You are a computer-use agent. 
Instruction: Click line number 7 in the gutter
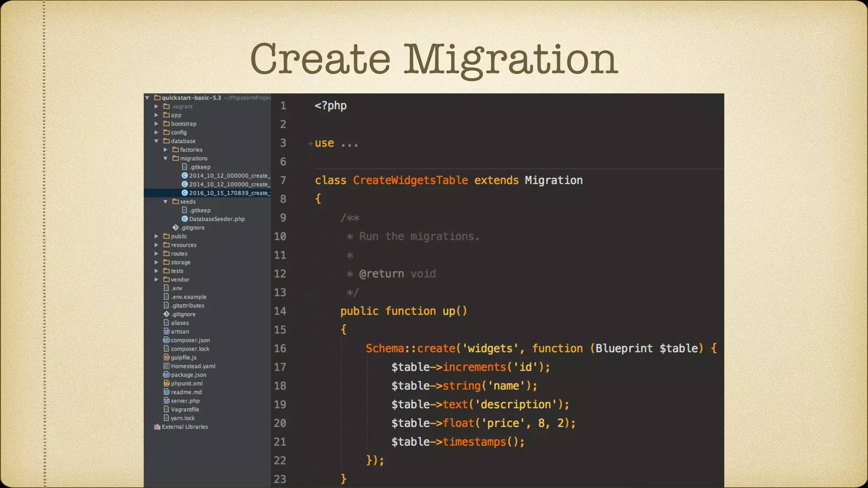pyautogui.click(x=283, y=180)
